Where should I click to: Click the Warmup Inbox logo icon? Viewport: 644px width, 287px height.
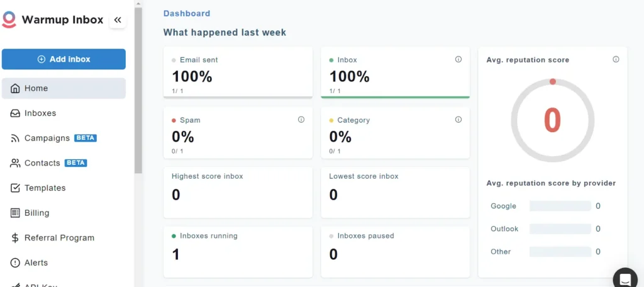coord(9,20)
